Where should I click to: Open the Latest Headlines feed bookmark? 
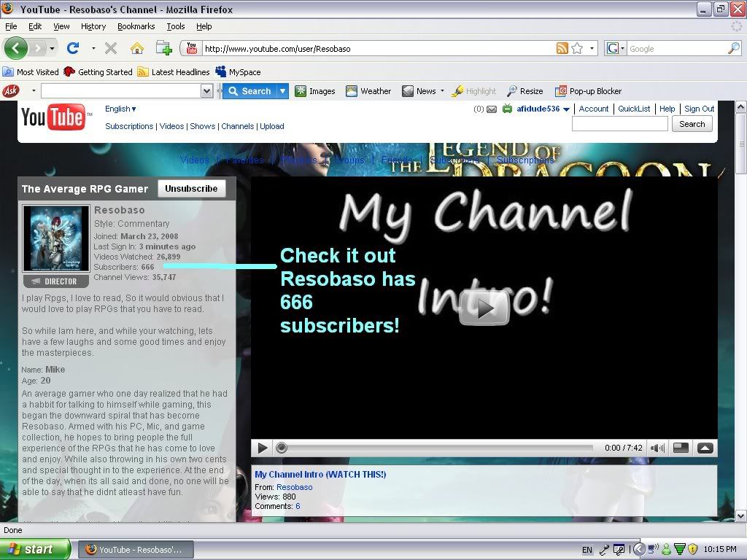click(x=174, y=72)
